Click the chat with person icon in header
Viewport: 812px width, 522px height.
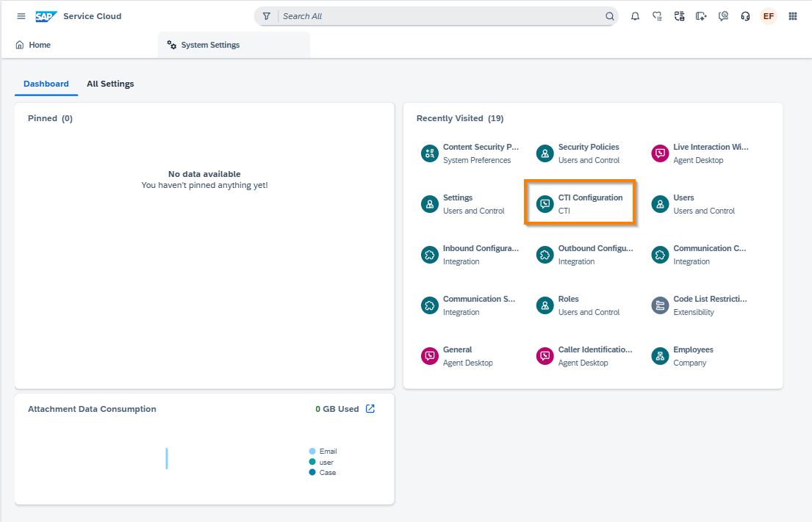pyautogui.click(x=723, y=16)
